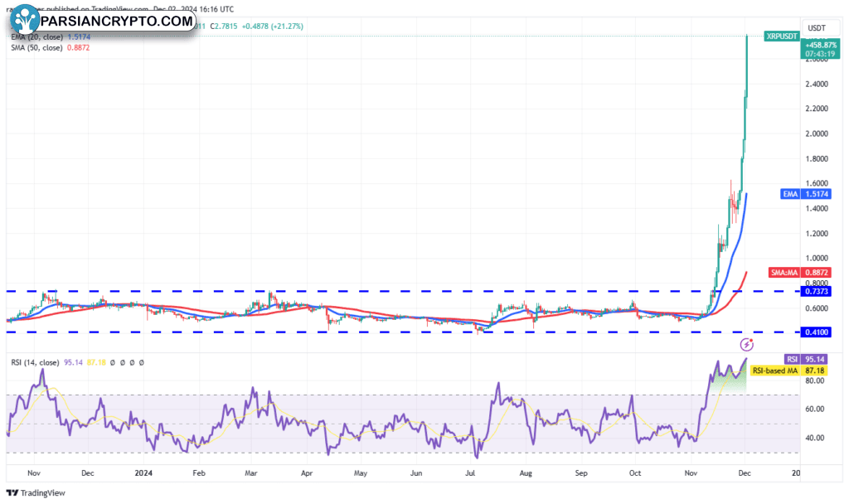
Task: Click the Jul label on time axis
Action: (470, 473)
